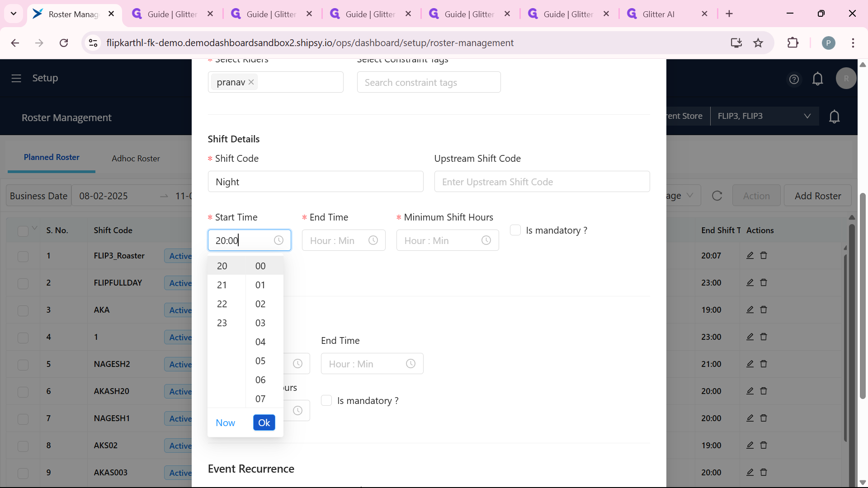
Task: Click Now in the time picker
Action: tap(225, 423)
